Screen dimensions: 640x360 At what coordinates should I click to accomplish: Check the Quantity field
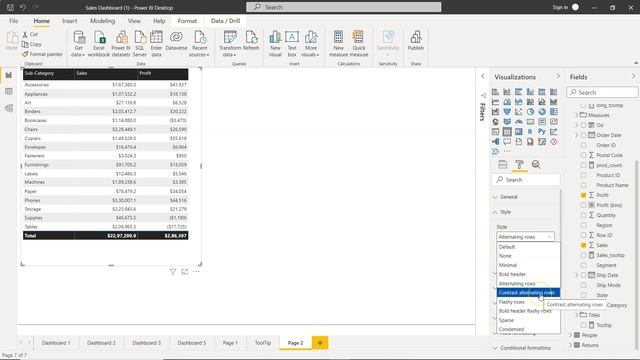tap(583, 215)
